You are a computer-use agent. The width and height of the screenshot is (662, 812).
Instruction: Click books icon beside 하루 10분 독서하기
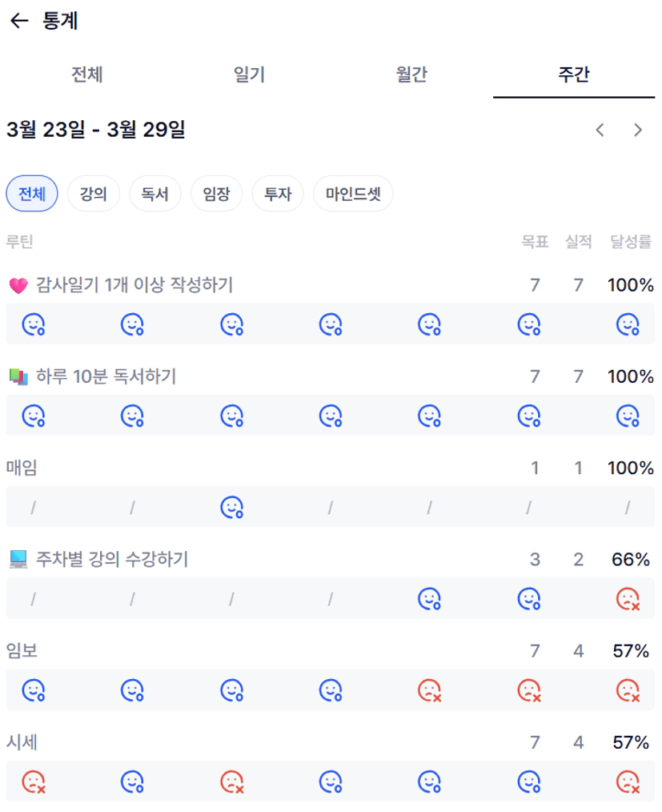tap(18, 376)
